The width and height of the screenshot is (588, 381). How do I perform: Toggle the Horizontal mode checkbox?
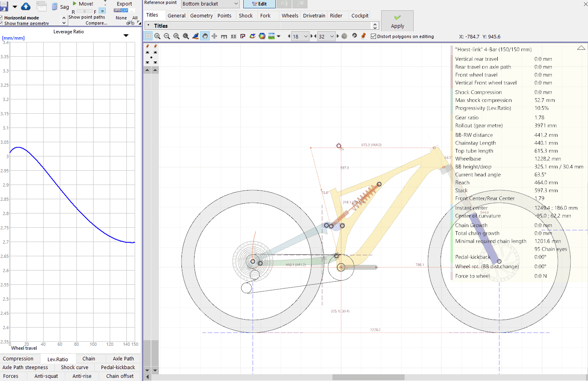coord(2,18)
